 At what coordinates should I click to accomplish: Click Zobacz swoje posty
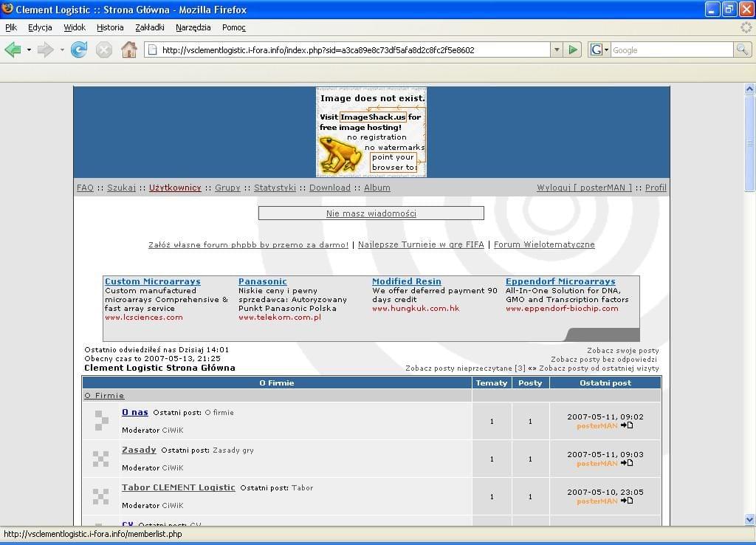click(623, 351)
